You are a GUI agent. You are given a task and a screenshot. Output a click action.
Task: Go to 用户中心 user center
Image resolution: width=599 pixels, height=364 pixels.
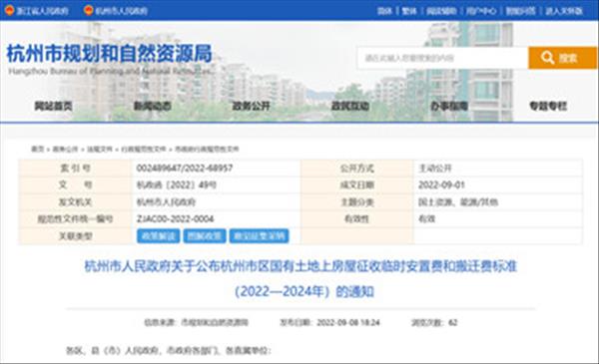(481, 11)
